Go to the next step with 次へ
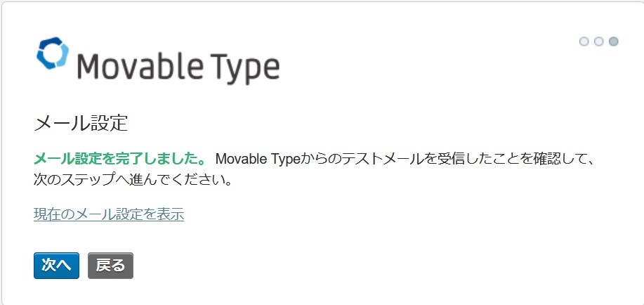 point(56,266)
